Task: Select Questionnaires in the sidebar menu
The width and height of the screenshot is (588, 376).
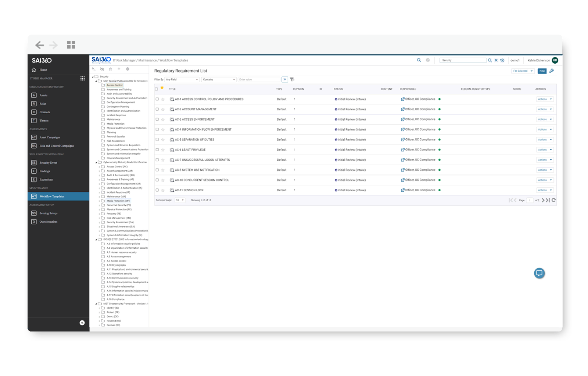Action: (48, 222)
